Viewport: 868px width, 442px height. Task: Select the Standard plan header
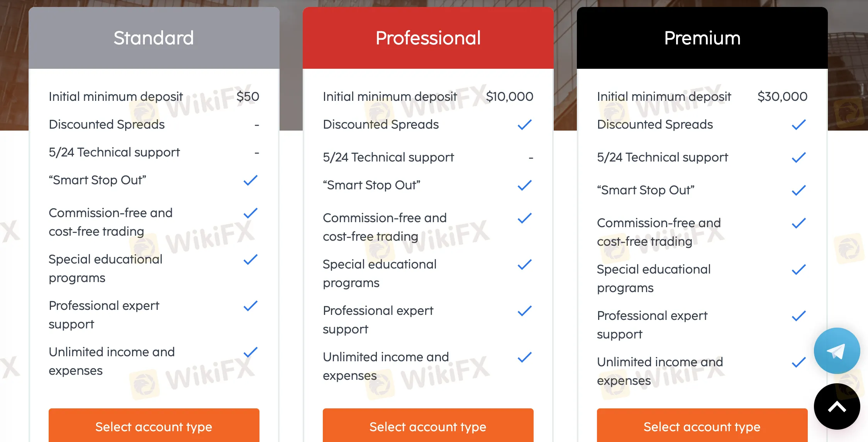coord(154,37)
